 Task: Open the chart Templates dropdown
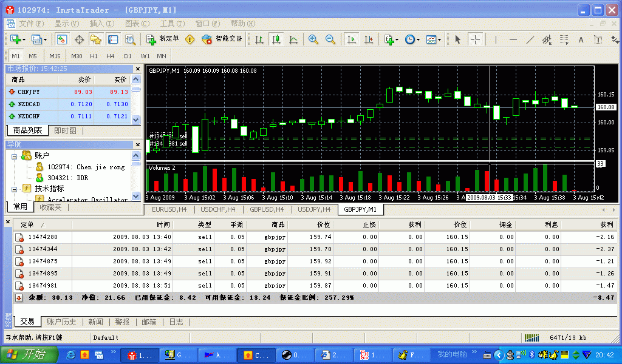[433, 39]
